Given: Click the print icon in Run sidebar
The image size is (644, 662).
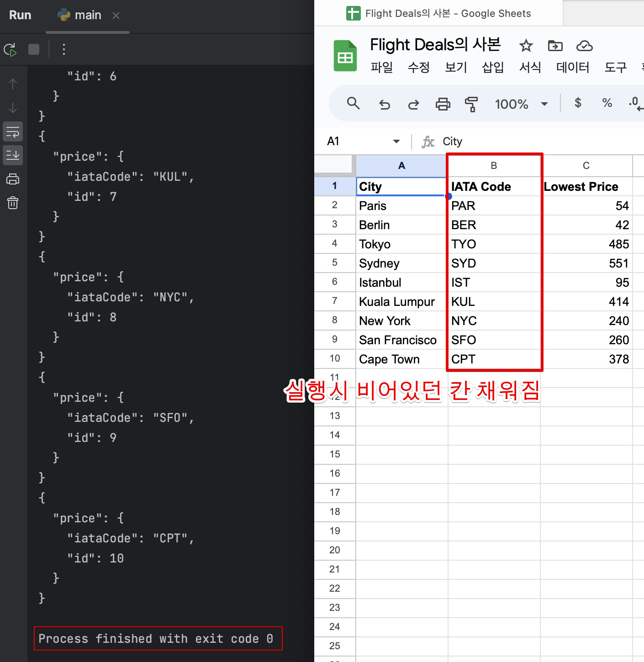Looking at the screenshot, I should 13,179.
